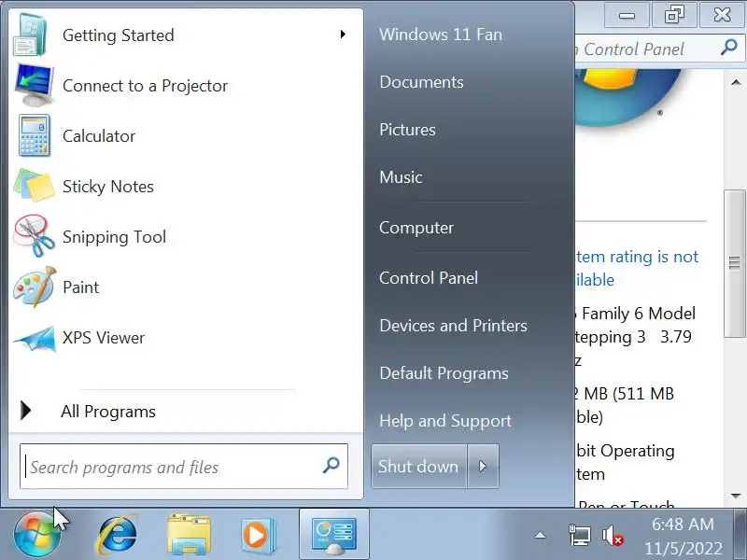Show hidden tray icons arrow
Screen dimensions: 747x560
point(540,535)
